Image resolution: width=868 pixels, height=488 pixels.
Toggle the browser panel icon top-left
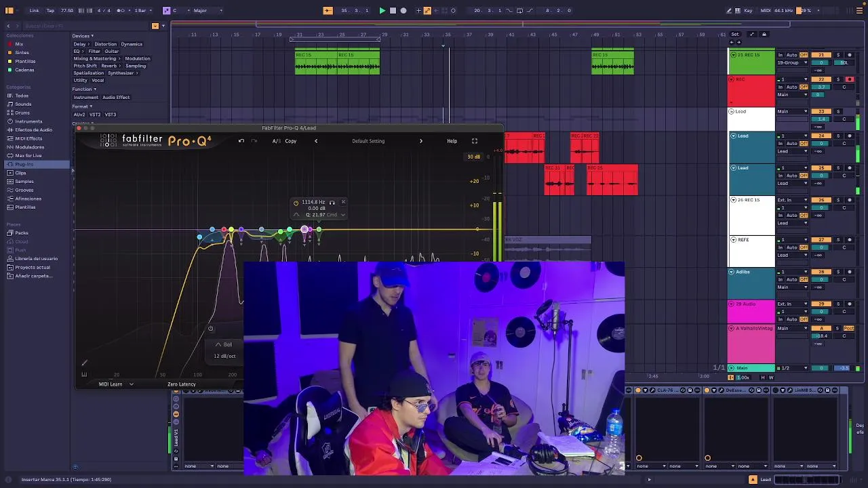(9, 10)
